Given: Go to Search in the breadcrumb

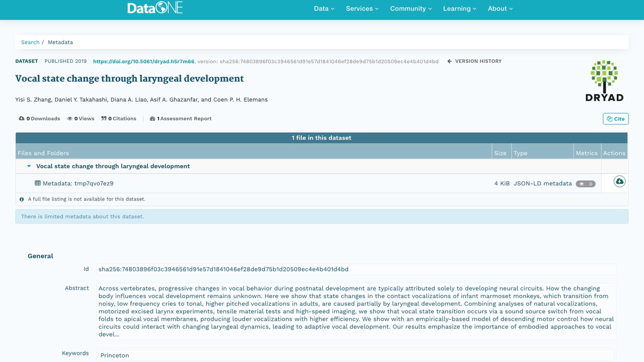Looking at the screenshot, I should click(30, 42).
